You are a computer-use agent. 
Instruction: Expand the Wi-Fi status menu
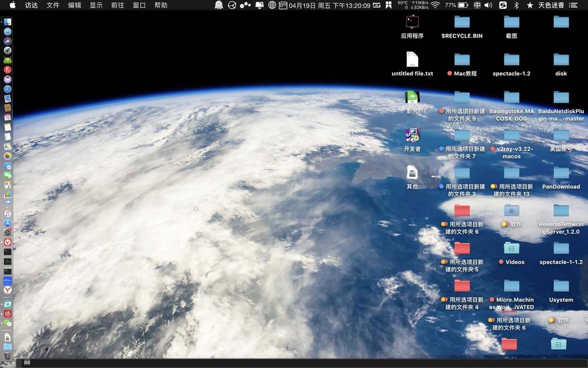tap(435, 5)
